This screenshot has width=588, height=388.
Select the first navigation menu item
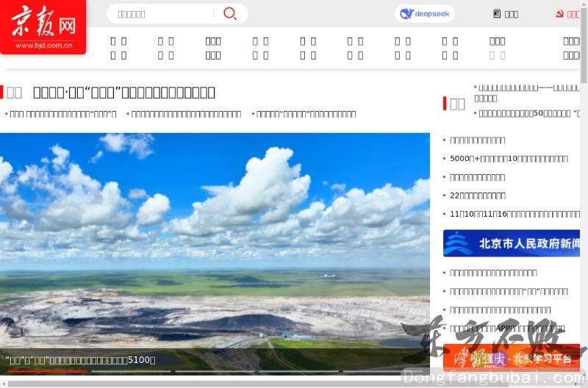coord(118,48)
